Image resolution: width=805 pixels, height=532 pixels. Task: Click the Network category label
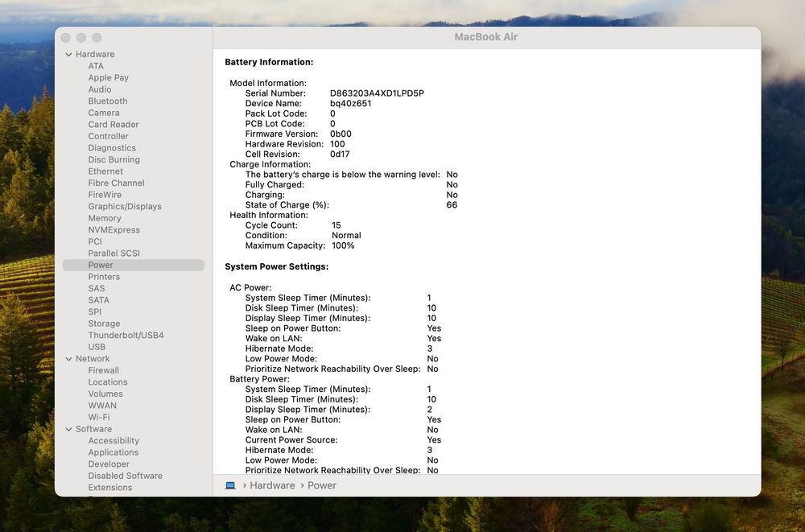click(x=93, y=359)
